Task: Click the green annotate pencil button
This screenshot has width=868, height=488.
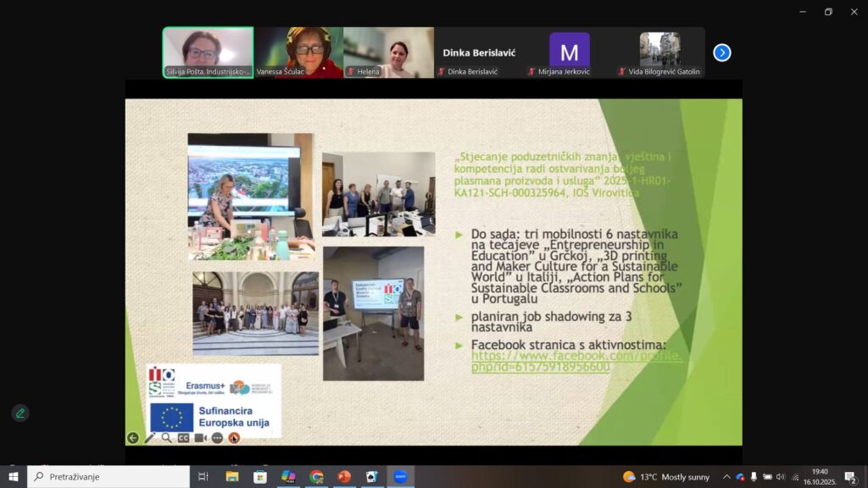Action: [x=19, y=413]
